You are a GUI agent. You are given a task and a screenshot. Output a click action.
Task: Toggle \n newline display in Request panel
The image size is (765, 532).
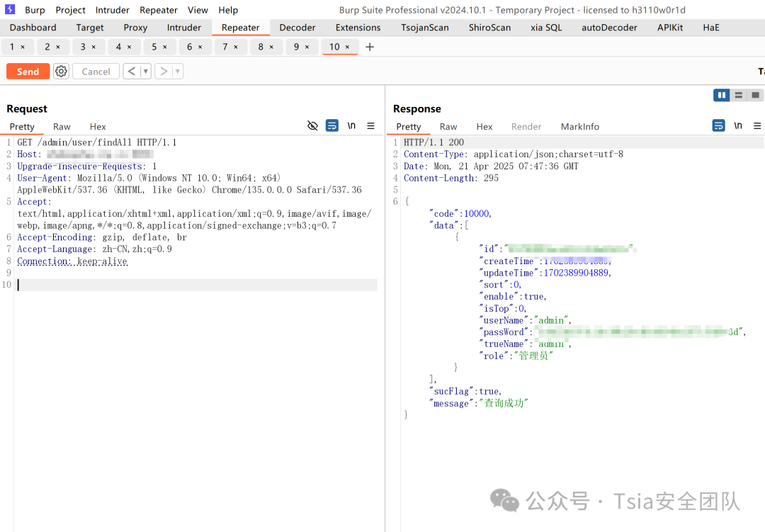click(x=351, y=126)
